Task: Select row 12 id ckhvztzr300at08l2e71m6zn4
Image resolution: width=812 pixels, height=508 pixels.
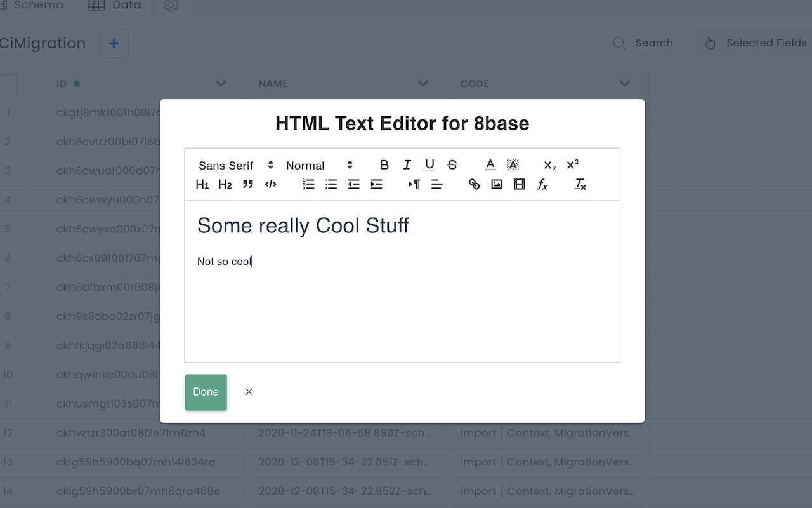Action: [131, 433]
